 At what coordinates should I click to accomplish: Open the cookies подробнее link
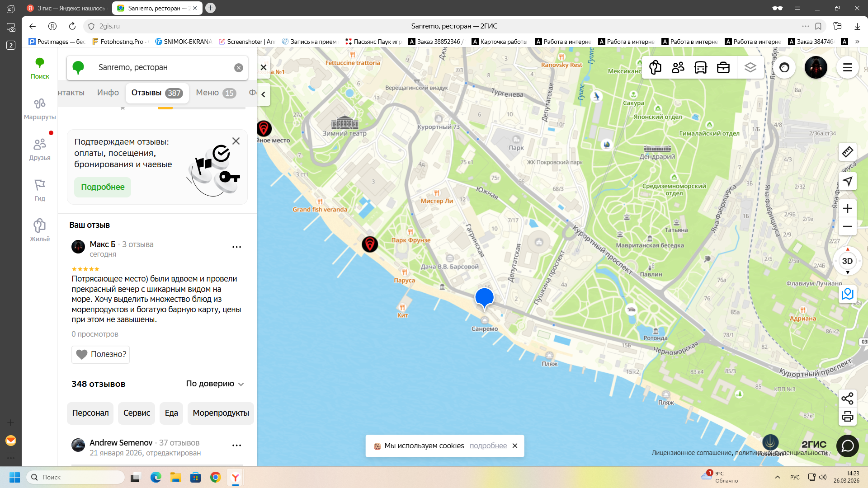coord(488,446)
